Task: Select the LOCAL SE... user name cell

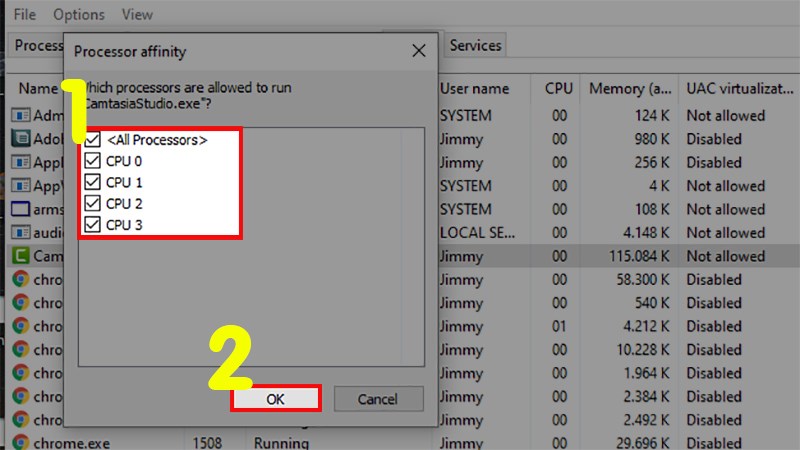Action: (478, 233)
